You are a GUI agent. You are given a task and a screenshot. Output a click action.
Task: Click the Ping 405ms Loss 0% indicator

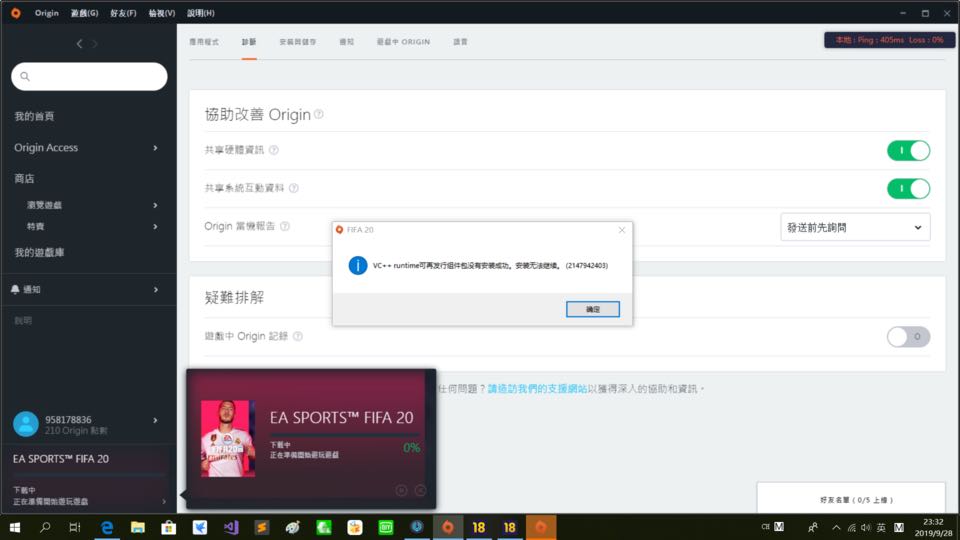[889, 40]
